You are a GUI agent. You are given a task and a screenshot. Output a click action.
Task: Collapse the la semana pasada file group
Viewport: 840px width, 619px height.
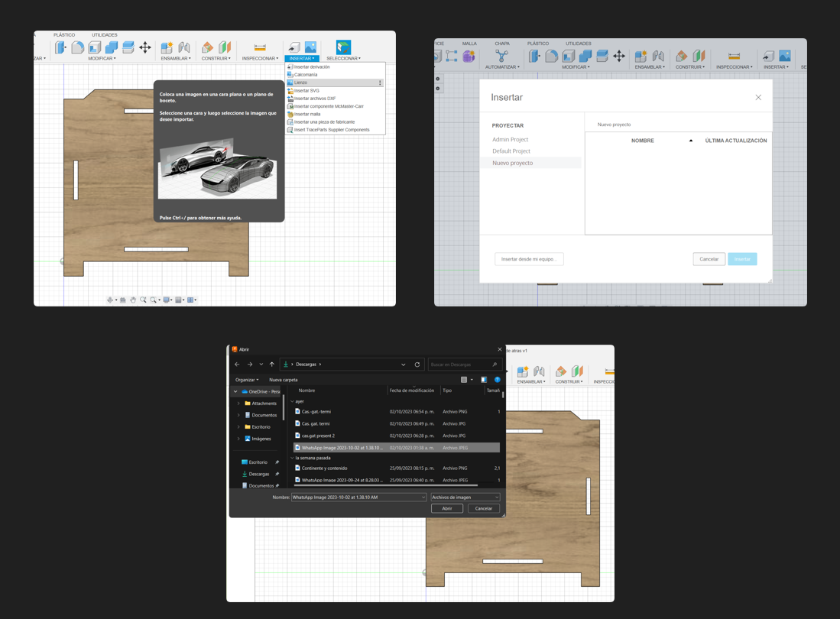coord(293,458)
